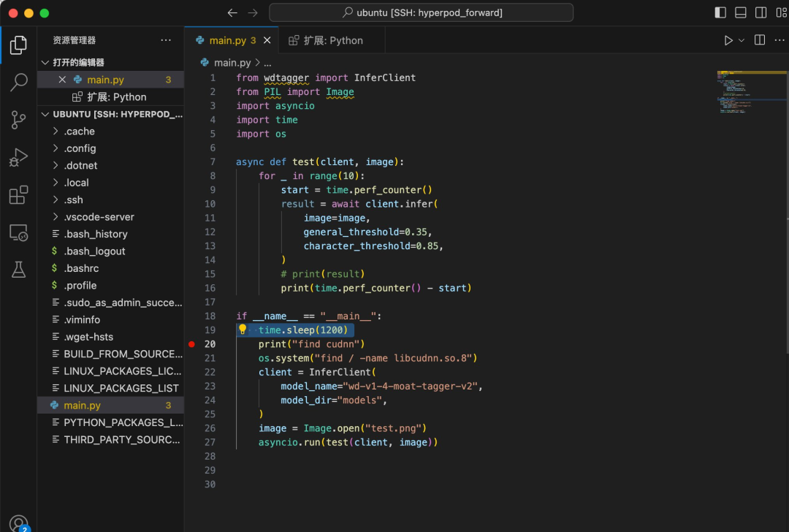Click the code minimap overview
Image resolution: width=789 pixels, height=532 pixels.
coord(752,92)
